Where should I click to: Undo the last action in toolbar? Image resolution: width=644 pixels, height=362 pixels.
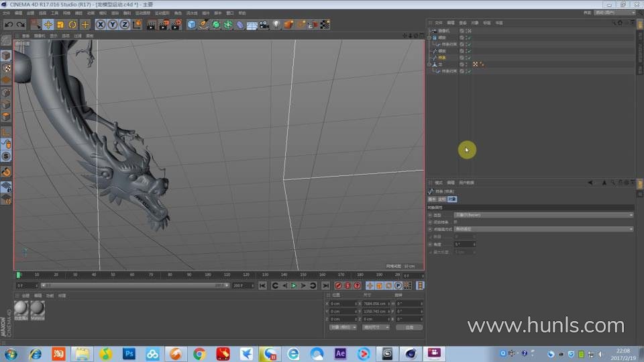tap(9, 25)
